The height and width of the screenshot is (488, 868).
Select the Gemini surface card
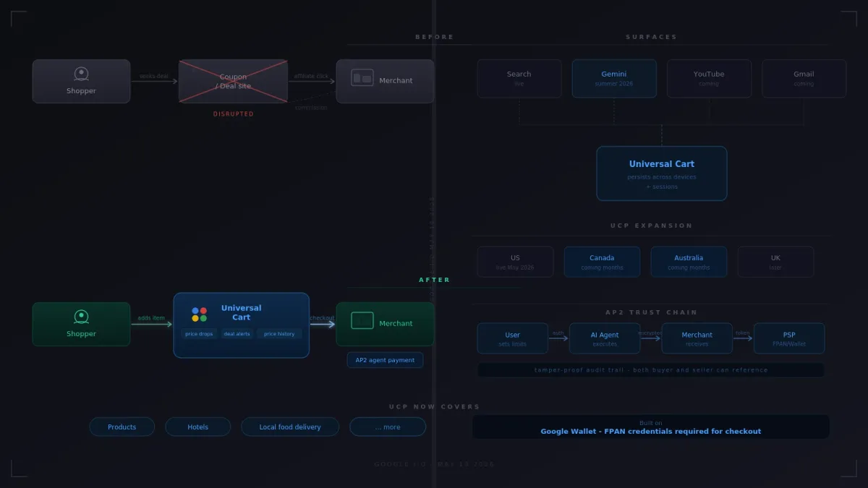[x=614, y=78]
